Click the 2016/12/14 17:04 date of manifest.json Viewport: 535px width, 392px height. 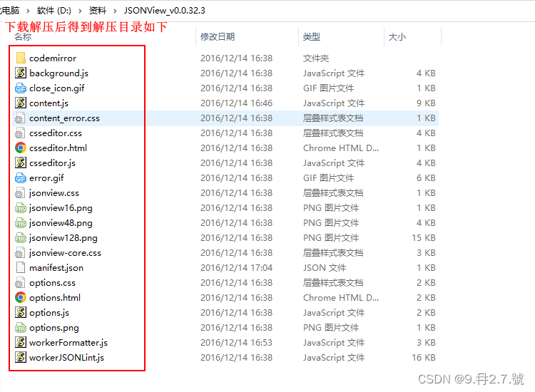tap(236, 268)
